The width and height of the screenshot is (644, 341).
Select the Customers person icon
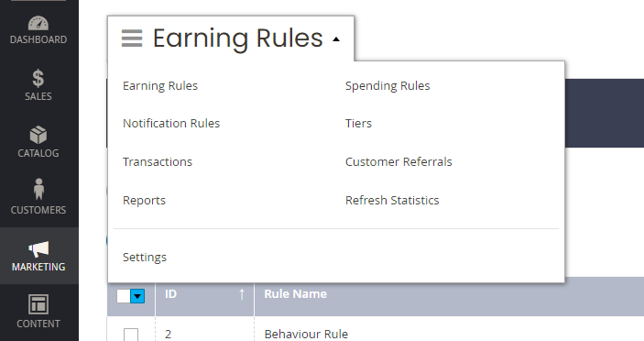[38, 189]
